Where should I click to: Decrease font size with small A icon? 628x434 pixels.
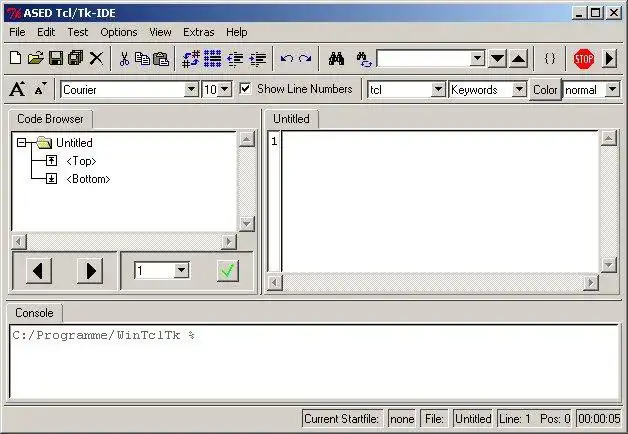pyautogui.click(x=40, y=89)
